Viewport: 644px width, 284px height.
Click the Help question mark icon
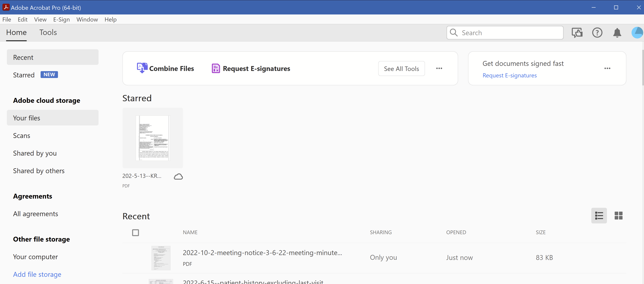597,33
